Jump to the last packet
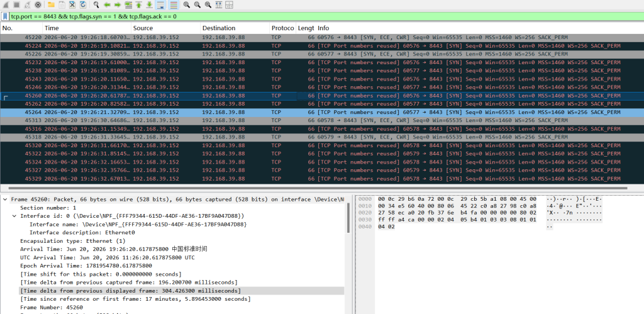The image size is (644, 314). [x=150, y=5]
